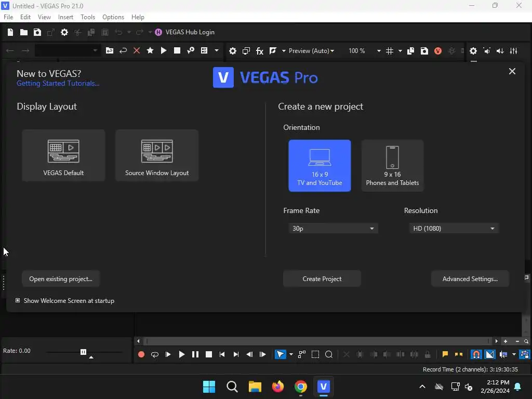Expand edit tool dropdown arrow
The width and height of the screenshot is (532, 399).
pos(291,354)
